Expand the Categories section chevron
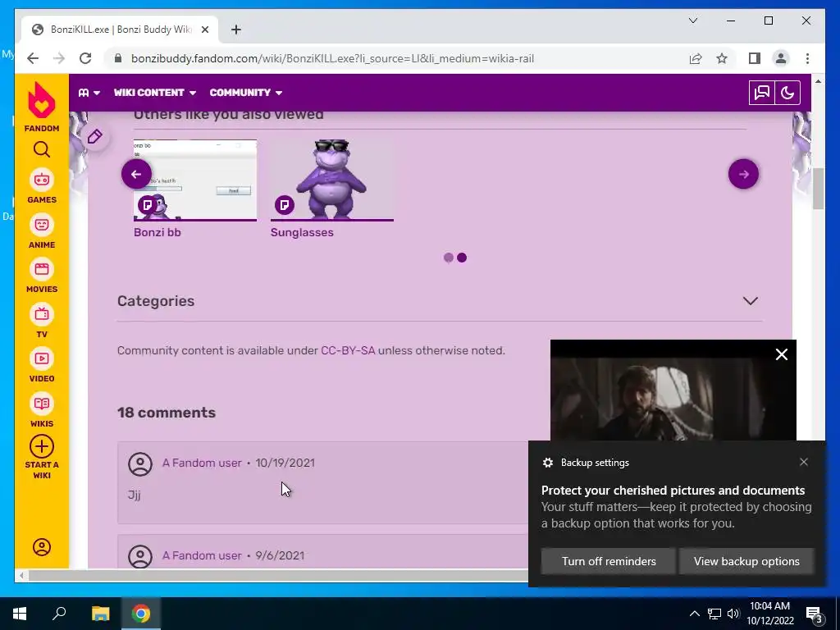 tap(751, 301)
